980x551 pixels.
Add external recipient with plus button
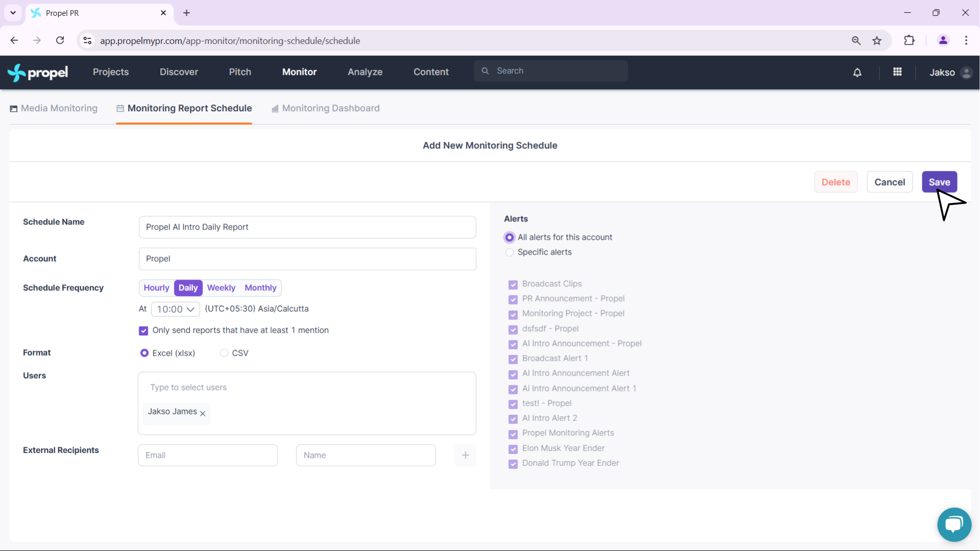tap(465, 455)
